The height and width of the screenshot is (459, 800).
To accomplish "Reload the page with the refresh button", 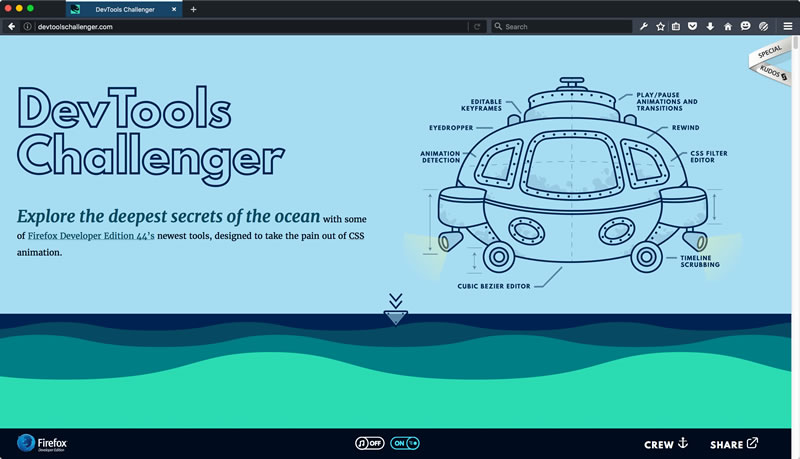I will (x=477, y=27).
